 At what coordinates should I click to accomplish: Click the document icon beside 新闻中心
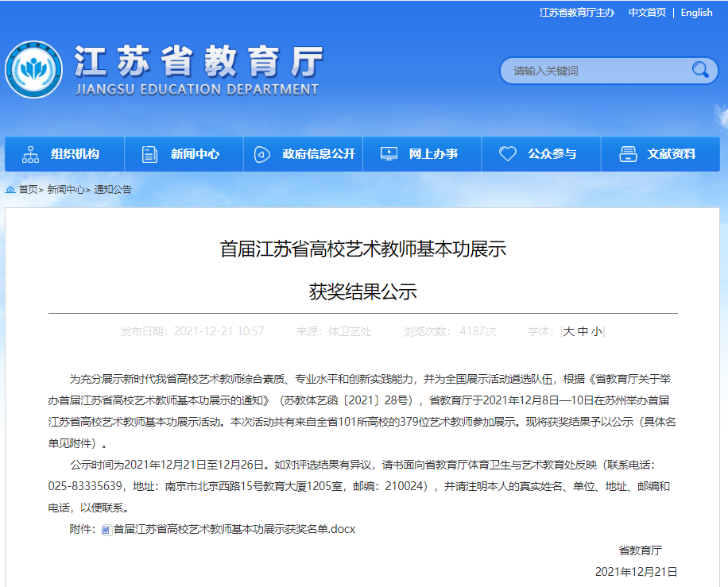tap(149, 154)
